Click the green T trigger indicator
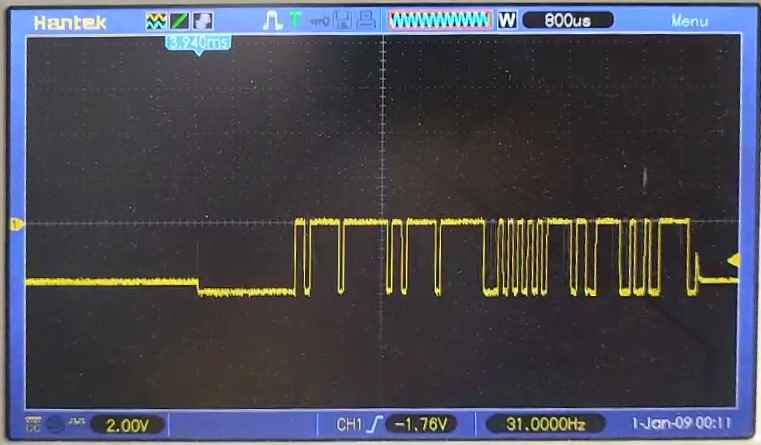761x445 pixels. 296,20
